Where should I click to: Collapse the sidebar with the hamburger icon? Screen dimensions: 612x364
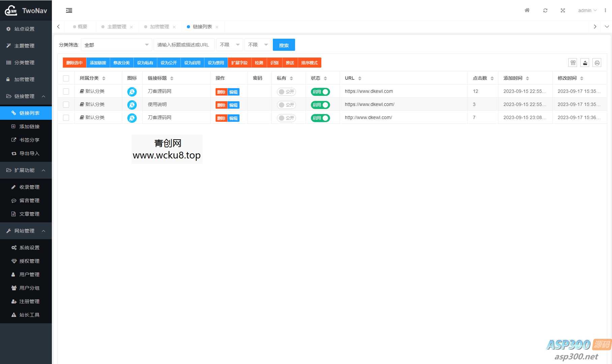click(x=69, y=10)
